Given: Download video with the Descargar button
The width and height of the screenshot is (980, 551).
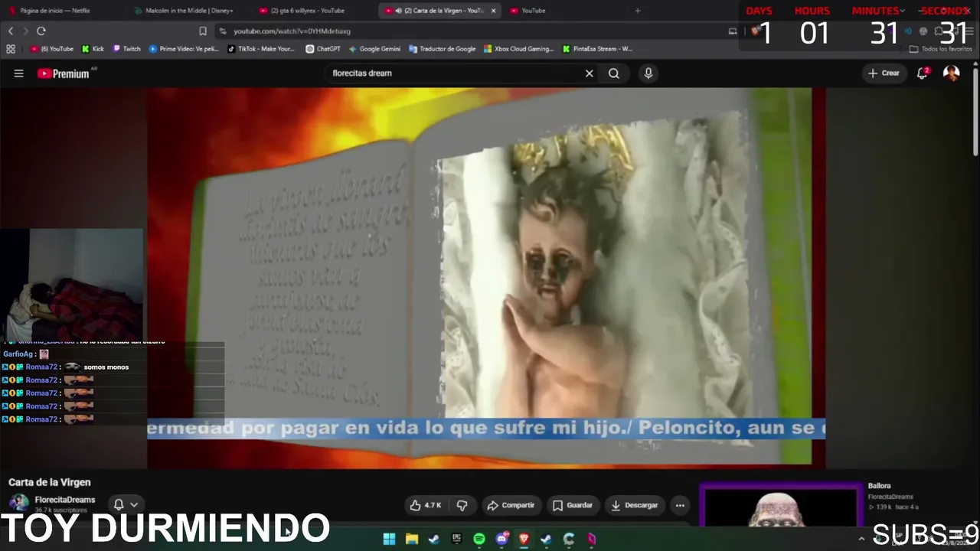Looking at the screenshot, I should [x=635, y=505].
